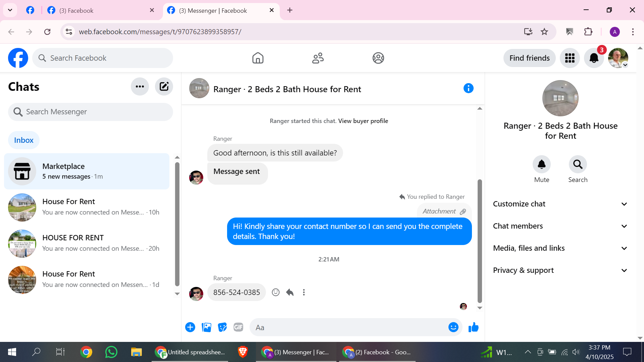Open the conversation title header
Image resolution: width=644 pixels, height=362 pixels.
pos(287,89)
